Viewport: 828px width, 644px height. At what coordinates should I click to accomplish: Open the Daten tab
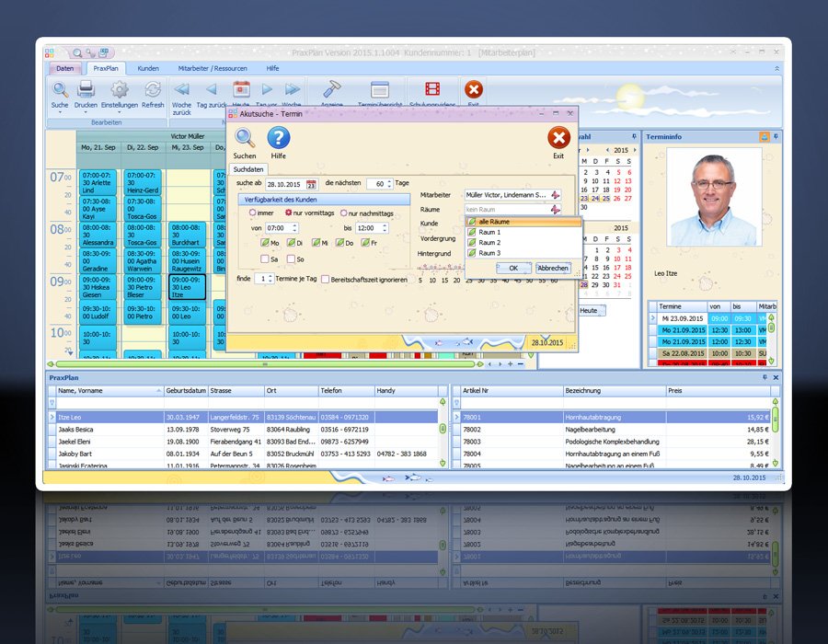pos(65,69)
